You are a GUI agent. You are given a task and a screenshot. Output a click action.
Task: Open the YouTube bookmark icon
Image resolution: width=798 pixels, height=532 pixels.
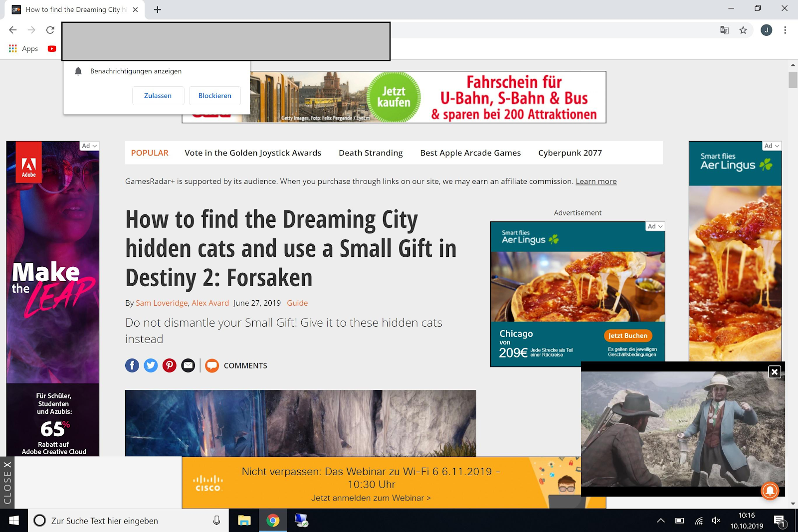52,48
